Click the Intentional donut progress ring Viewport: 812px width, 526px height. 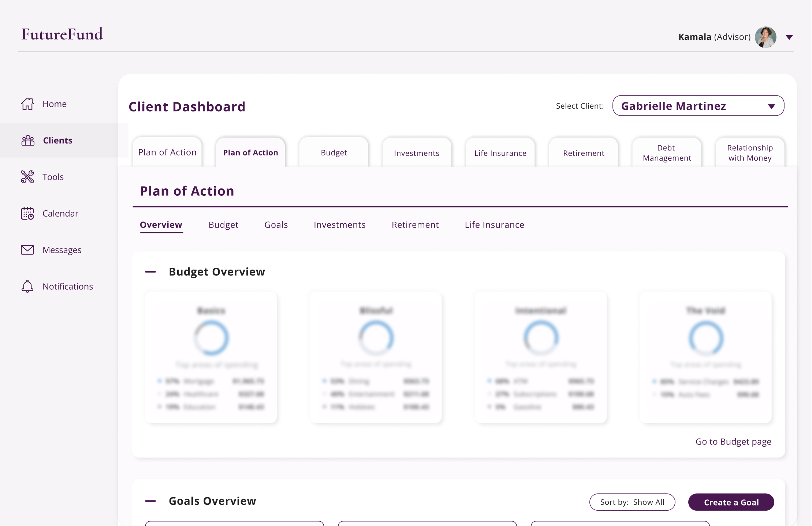541,338
